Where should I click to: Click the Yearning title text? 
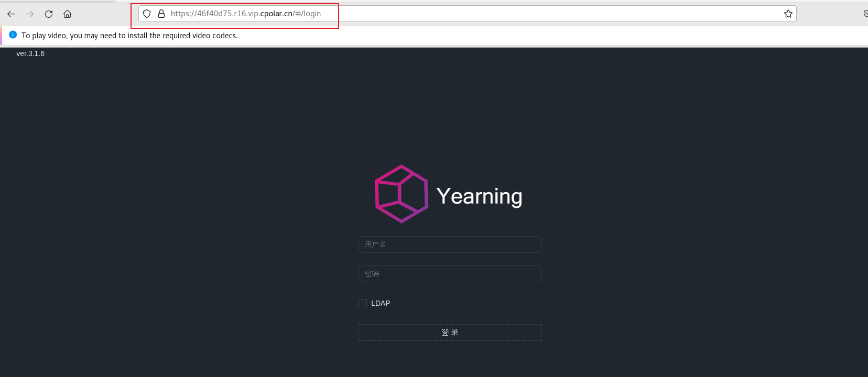pyautogui.click(x=480, y=196)
